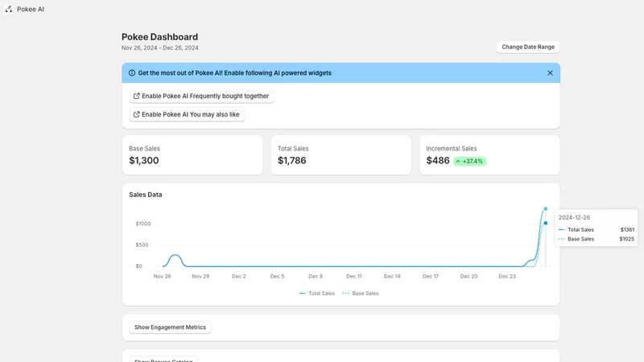Click the Sales Data chart title
This screenshot has height=362, width=644.
pyautogui.click(x=146, y=195)
